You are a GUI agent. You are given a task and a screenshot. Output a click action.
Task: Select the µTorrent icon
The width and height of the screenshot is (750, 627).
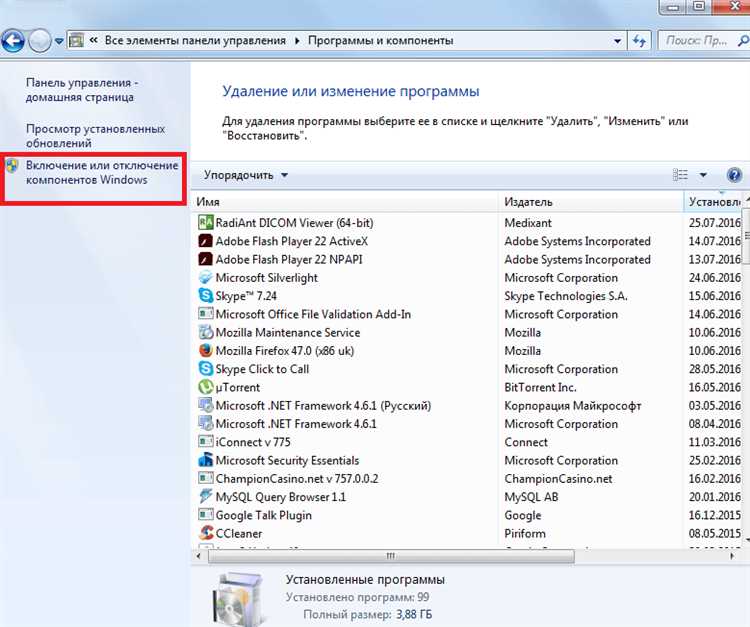click(206, 387)
